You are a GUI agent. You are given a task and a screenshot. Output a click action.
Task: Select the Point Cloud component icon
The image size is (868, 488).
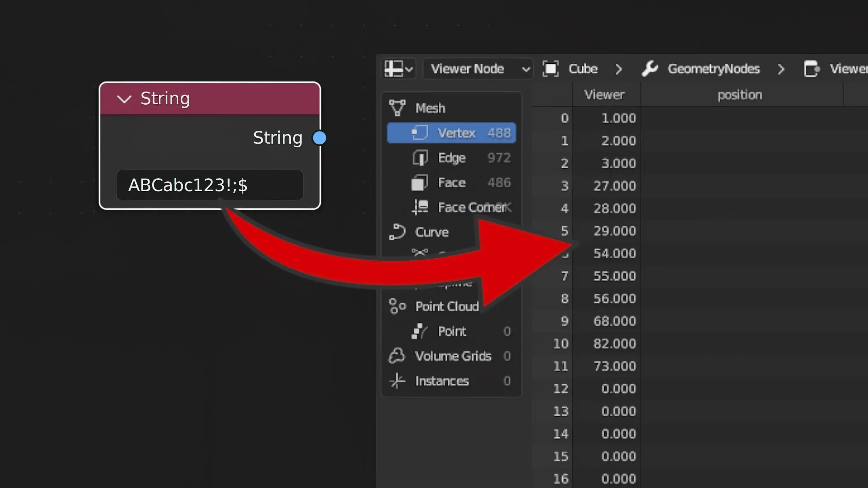point(397,306)
